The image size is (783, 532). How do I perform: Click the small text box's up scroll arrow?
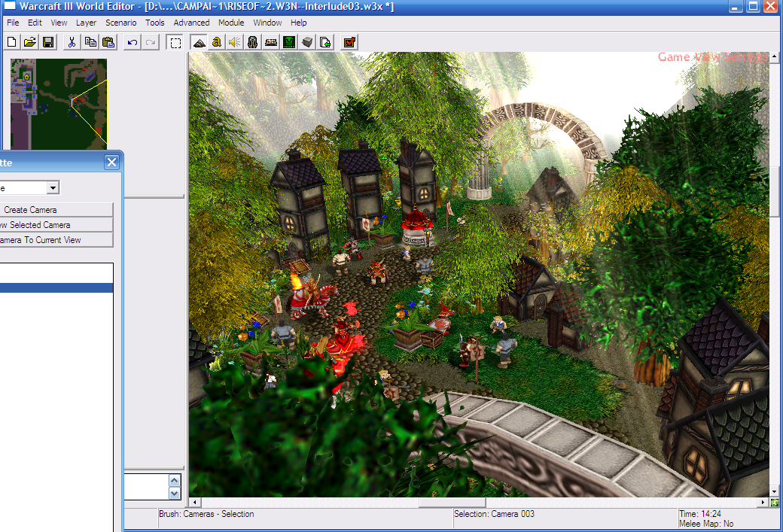[x=174, y=481]
